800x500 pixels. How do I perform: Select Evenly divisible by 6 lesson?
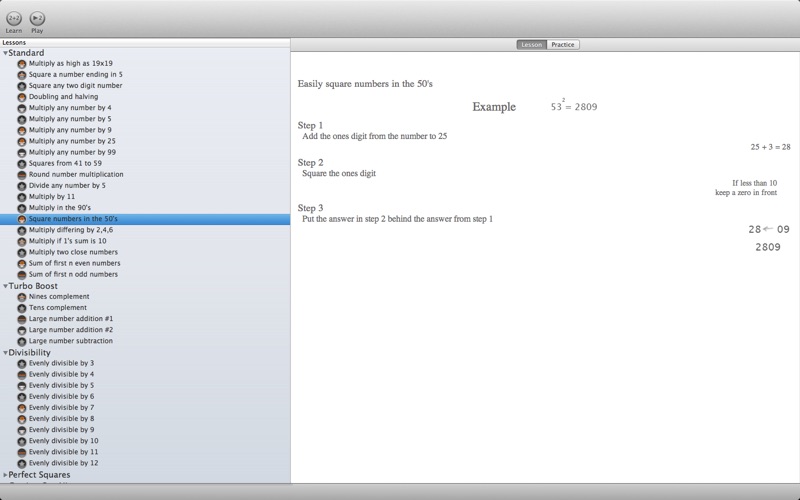(61, 396)
